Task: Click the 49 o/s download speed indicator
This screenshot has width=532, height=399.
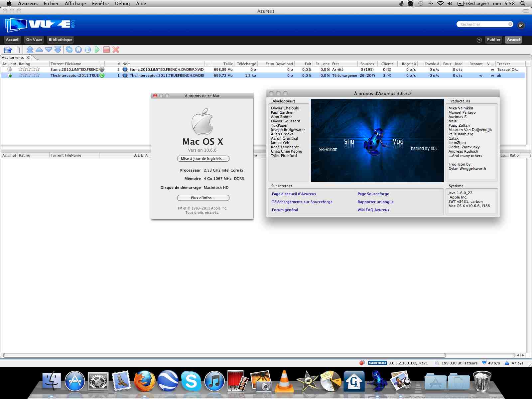Action: 491,363
